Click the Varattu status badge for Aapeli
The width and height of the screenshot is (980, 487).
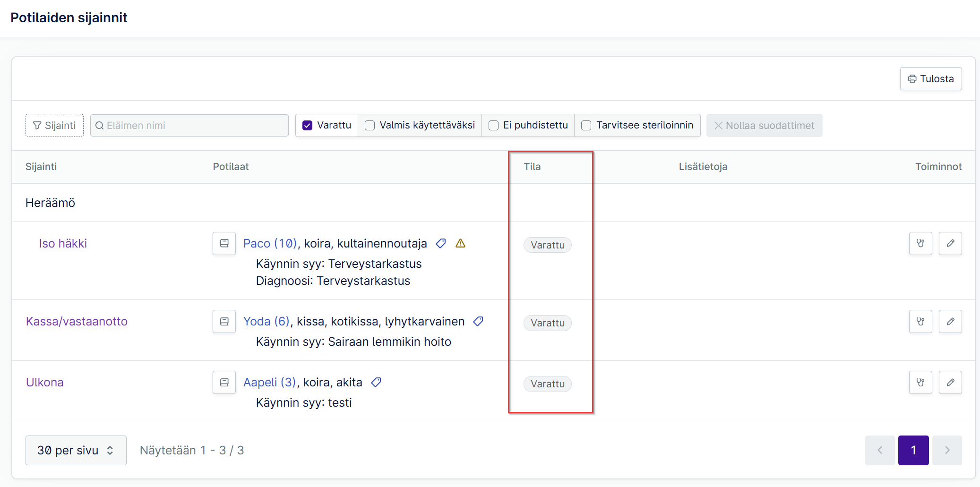pyautogui.click(x=548, y=384)
